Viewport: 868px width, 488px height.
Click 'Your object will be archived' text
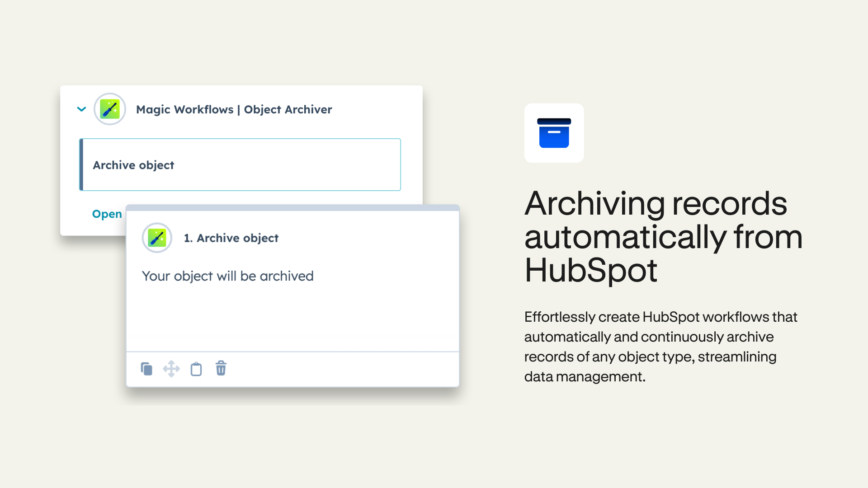pyautogui.click(x=228, y=276)
